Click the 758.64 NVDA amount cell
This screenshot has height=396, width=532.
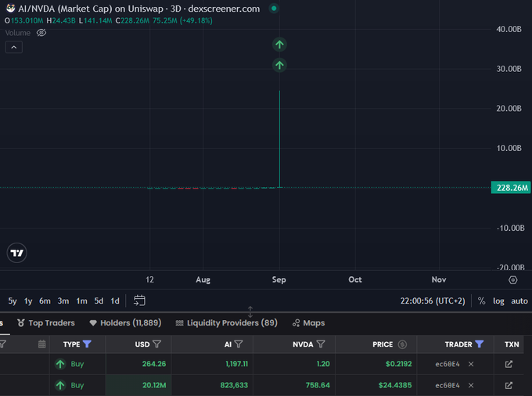click(318, 386)
